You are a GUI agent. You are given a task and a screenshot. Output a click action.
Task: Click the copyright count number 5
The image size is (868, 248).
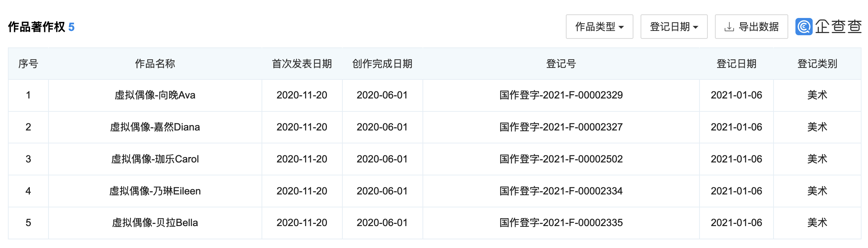tap(71, 27)
